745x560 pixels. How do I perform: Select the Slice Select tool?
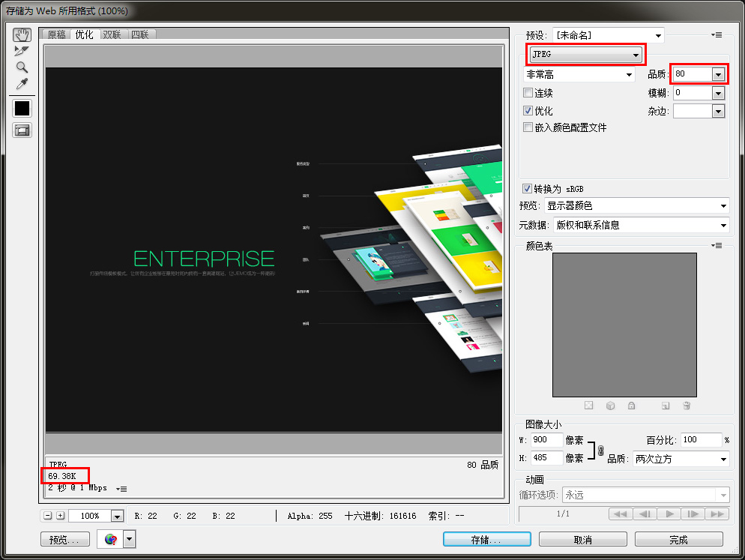(22, 51)
